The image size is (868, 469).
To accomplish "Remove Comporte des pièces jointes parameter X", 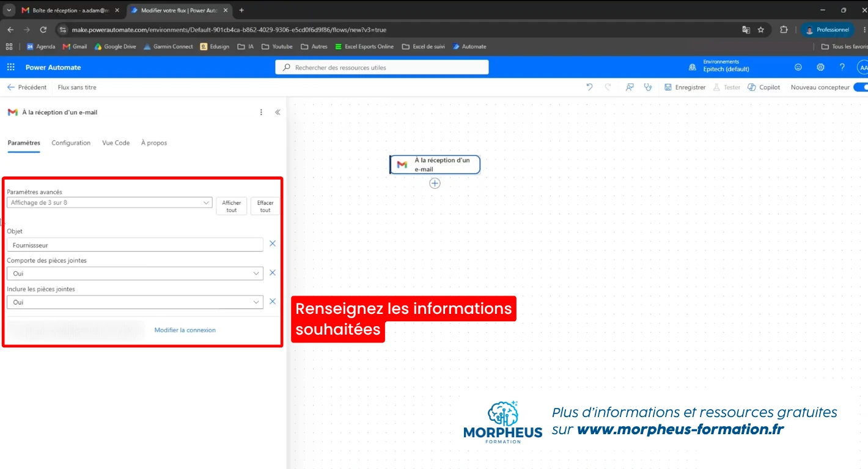I will [273, 273].
